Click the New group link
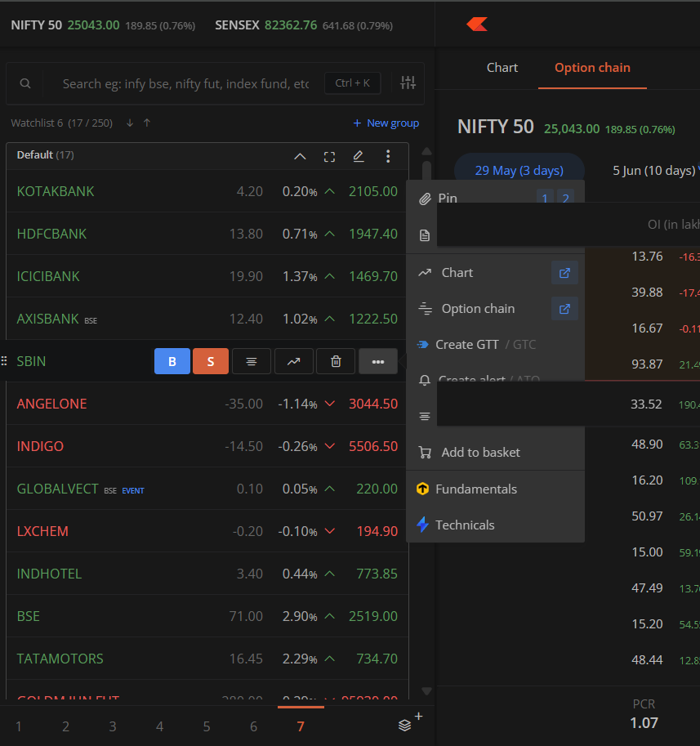Viewport: 700px width, 746px height. point(386,123)
